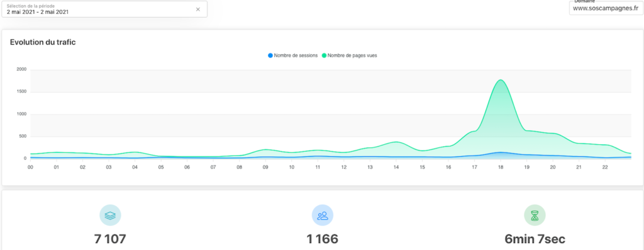Viewport: 644px width, 250px height.
Task: Click the stacked layers page views icon
Action: (x=110, y=215)
